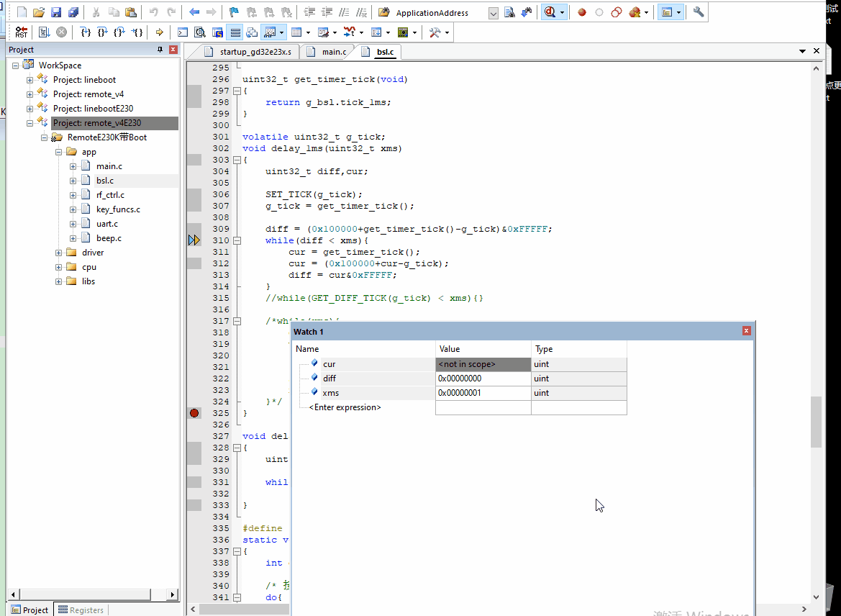Remove the breakpoint on line 325
Viewport: 841px width, 616px height.
(194, 413)
